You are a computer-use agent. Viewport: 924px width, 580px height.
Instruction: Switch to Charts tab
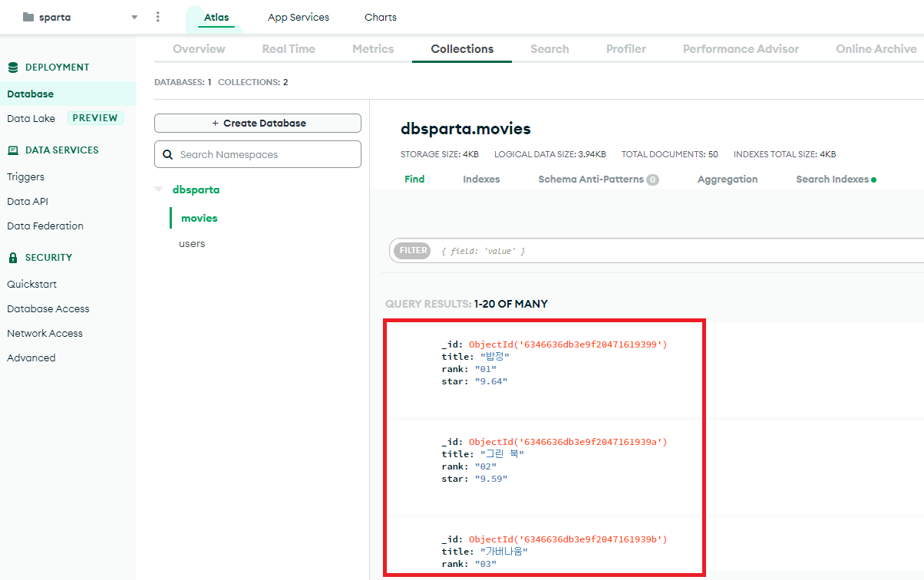click(x=381, y=17)
